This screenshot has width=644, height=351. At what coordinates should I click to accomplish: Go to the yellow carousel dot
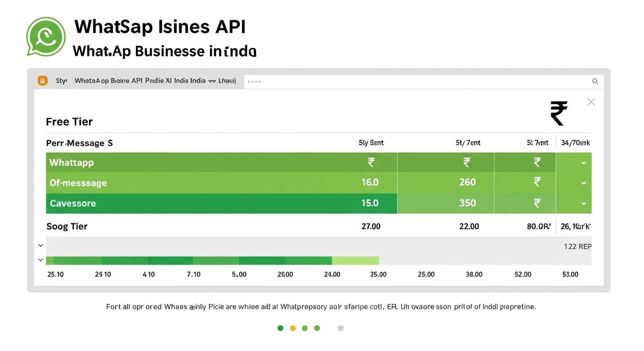pos(293,328)
